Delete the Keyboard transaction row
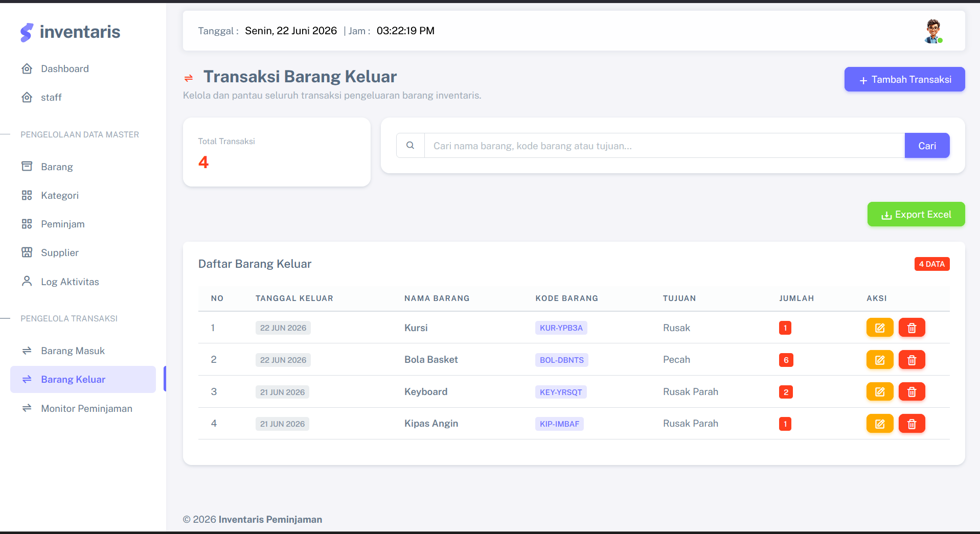The width and height of the screenshot is (980, 534). (x=911, y=392)
